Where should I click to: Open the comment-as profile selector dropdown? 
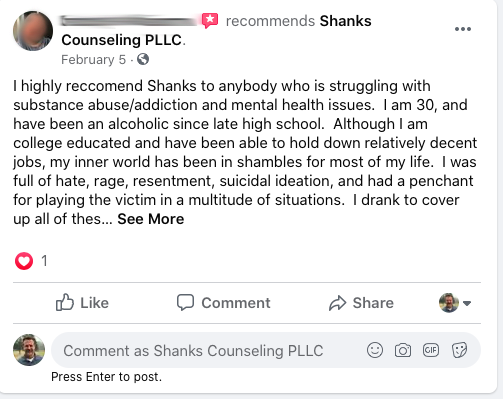pos(455,303)
